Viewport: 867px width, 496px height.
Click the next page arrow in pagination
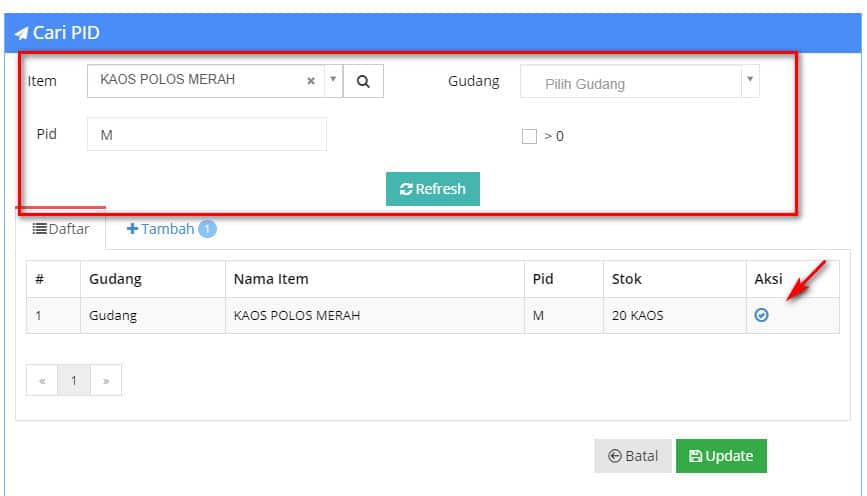pos(106,380)
